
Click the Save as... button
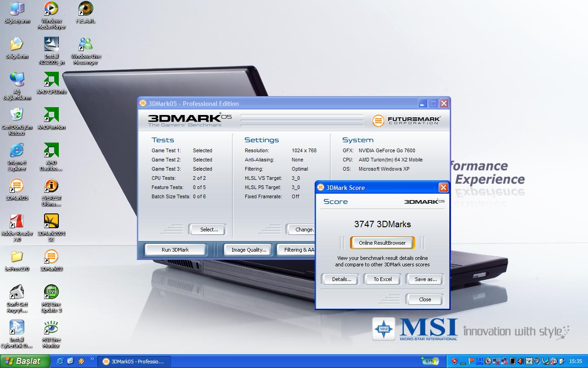(x=425, y=279)
